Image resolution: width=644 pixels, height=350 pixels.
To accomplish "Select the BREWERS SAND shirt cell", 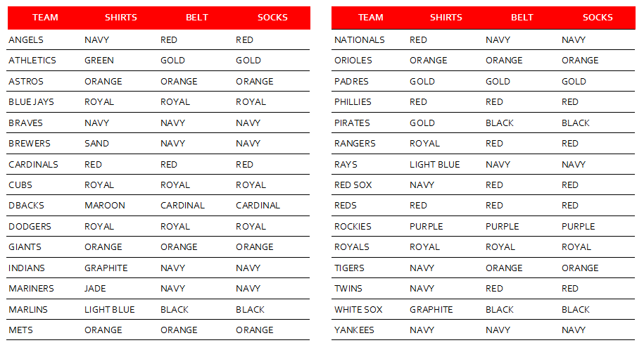I will pyautogui.click(x=96, y=144).
